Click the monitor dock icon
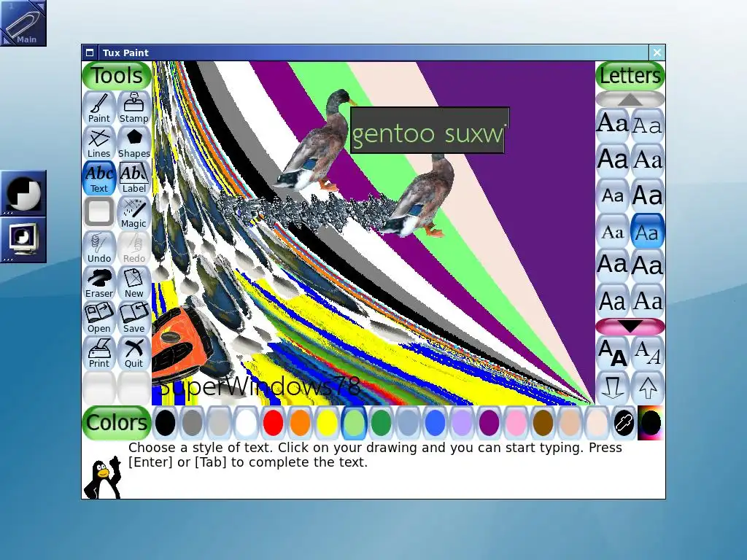Screen dimensions: 747x560 [x=23, y=239]
